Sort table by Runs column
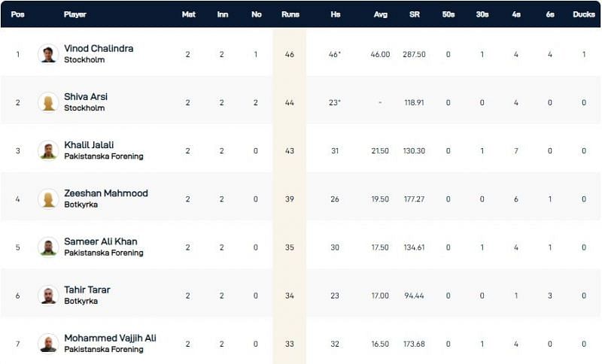Viewport: 602px width, 364px height. 290,14
